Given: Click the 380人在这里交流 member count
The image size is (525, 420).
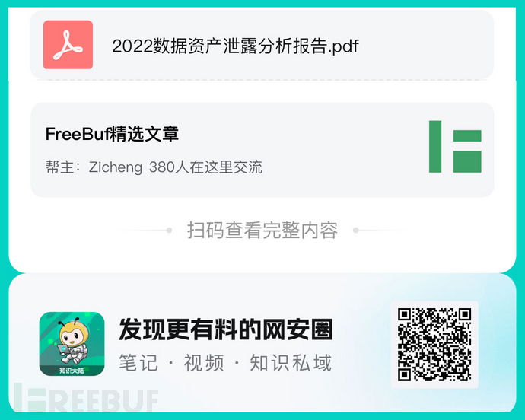Looking at the screenshot, I should tap(205, 167).
